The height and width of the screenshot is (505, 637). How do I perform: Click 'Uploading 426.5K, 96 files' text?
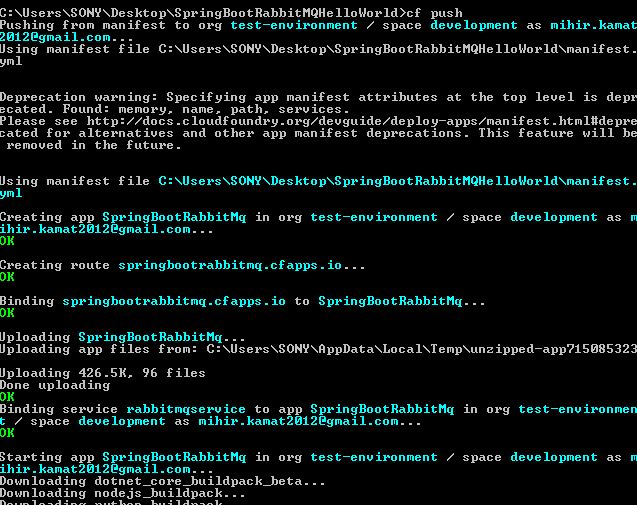pos(103,373)
